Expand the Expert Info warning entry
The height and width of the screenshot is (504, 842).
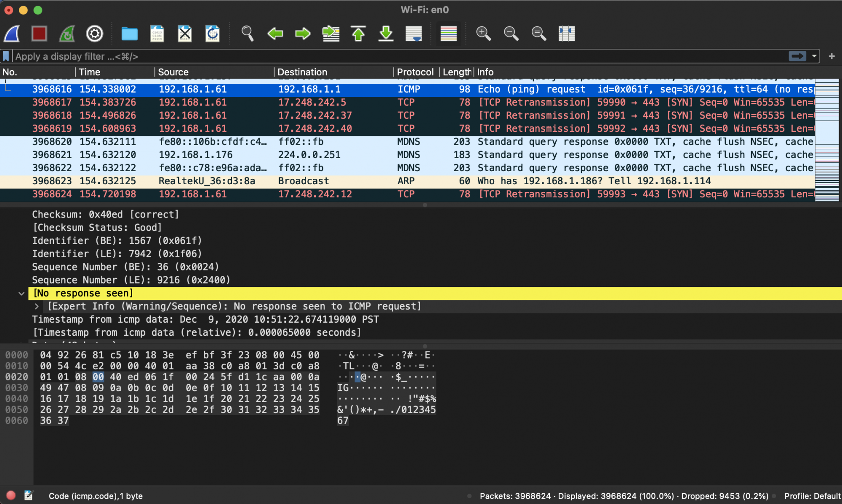[37, 306]
